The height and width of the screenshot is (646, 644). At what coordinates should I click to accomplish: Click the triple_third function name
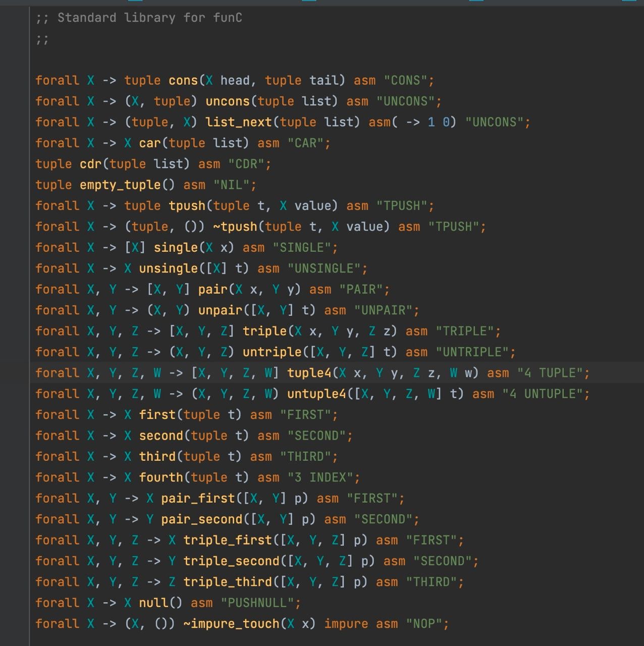click(x=228, y=583)
